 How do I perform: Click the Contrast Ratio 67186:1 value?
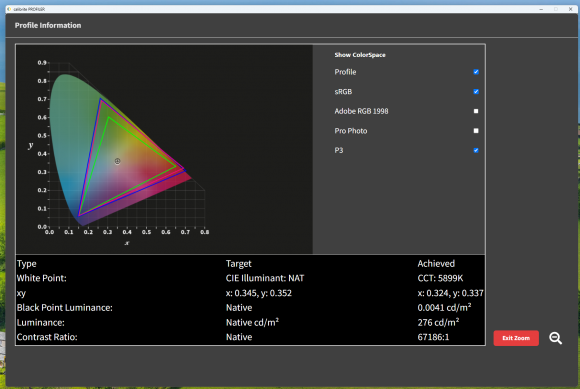pos(433,337)
